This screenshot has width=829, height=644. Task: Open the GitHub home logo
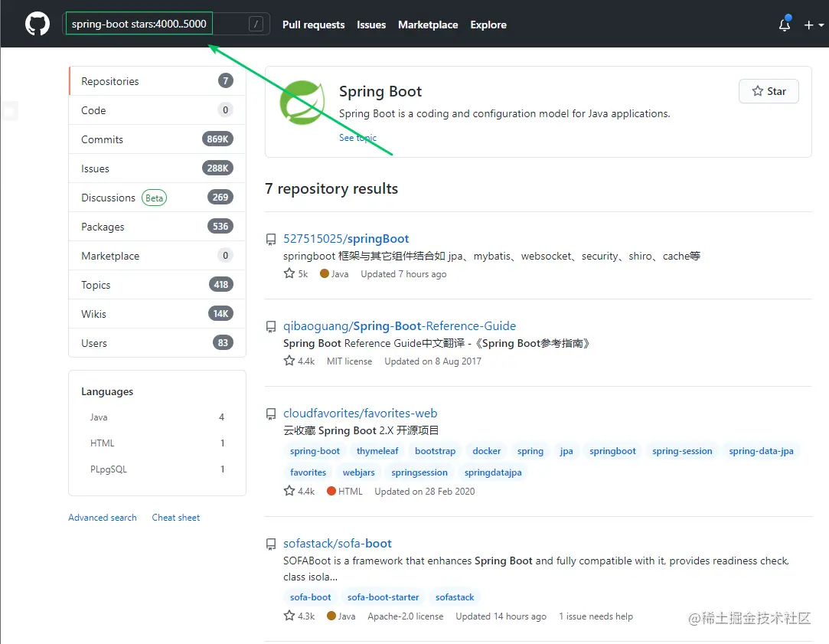[37, 24]
